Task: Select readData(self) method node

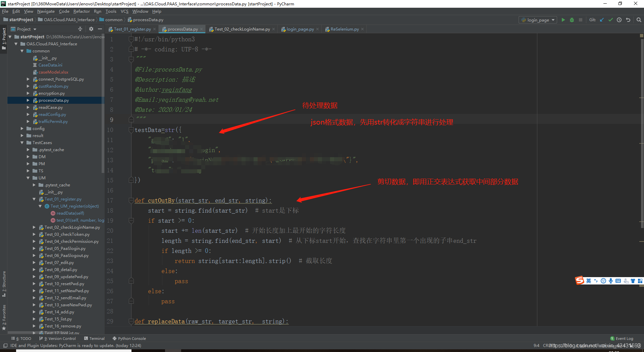Action: tap(70, 213)
